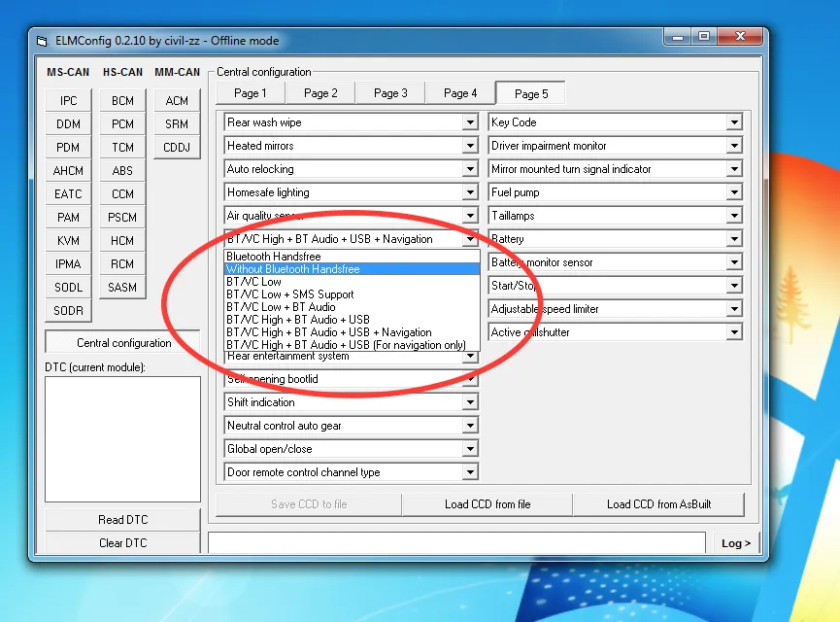
Task: Click the DTC current module list box
Action: tap(122, 439)
